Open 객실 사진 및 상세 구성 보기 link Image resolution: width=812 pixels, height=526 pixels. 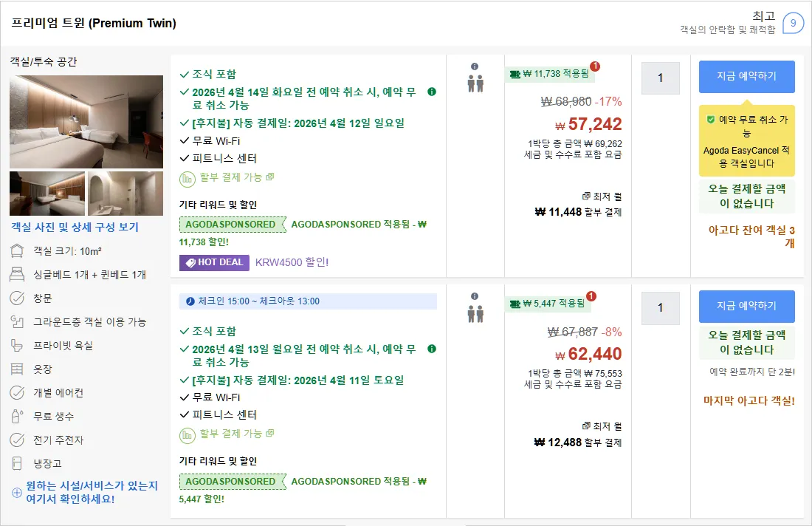coord(75,227)
